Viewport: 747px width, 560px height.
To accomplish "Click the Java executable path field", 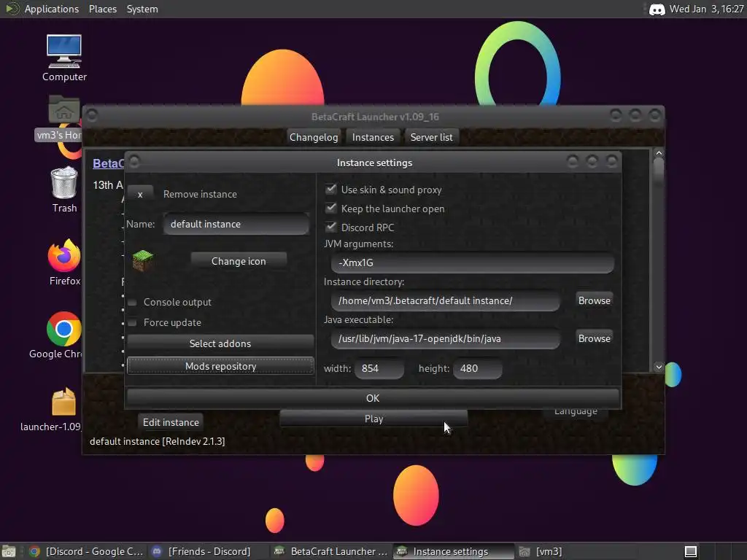I will click(446, 338).
